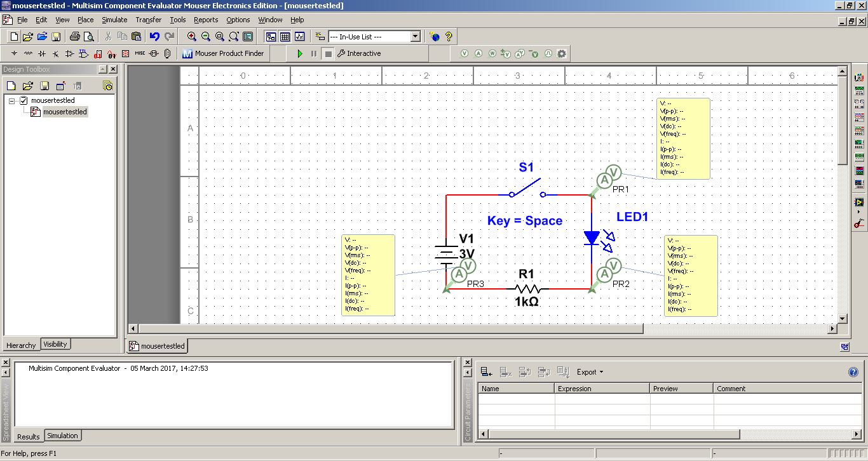
Task: Toggle the mousertestled design checkbox in the tree
Action: (x=24, y=100)
